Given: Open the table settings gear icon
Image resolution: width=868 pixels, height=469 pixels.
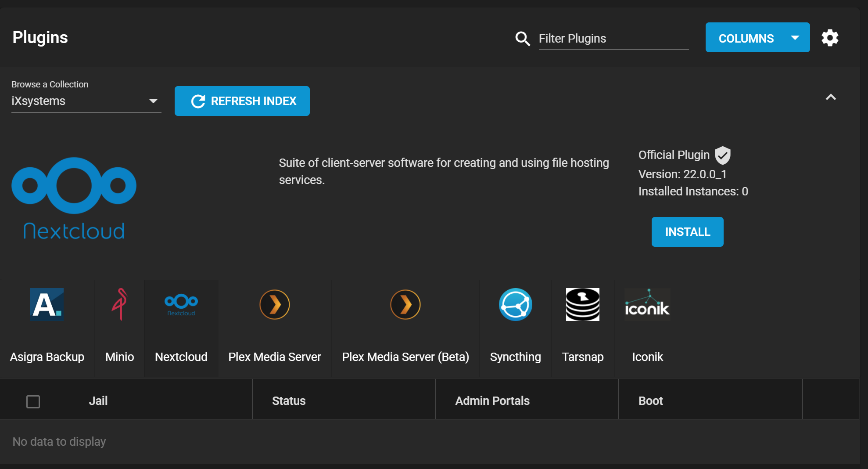Looking at the screenshot, I should pos(830,38).
